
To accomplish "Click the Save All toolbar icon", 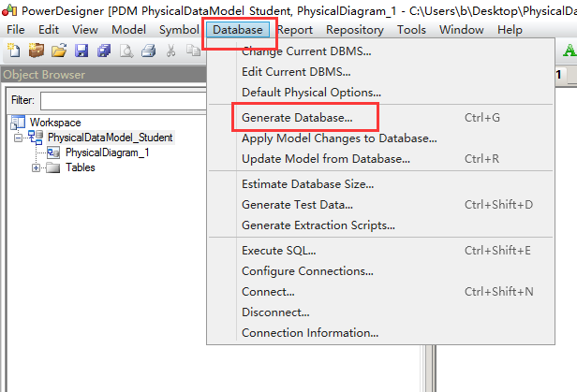I will point(102,51).
